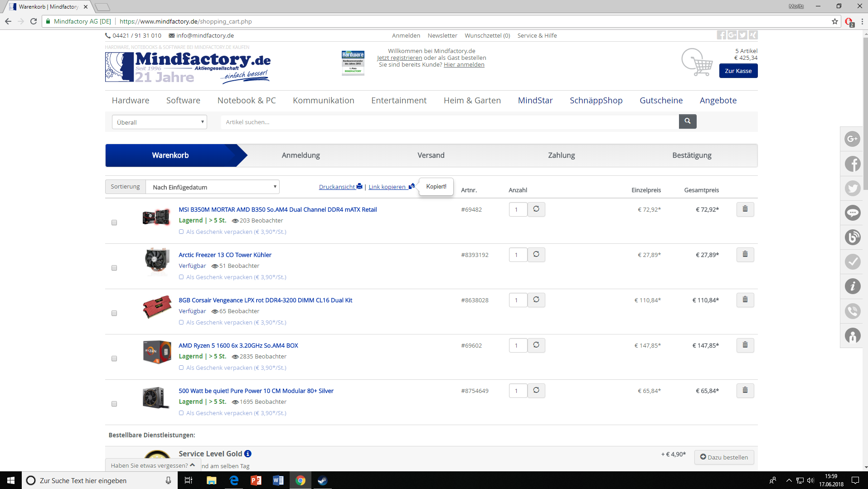
Task: Select the MSI B350M MORTAR row checkbox
Action: [x=114, y=223]
